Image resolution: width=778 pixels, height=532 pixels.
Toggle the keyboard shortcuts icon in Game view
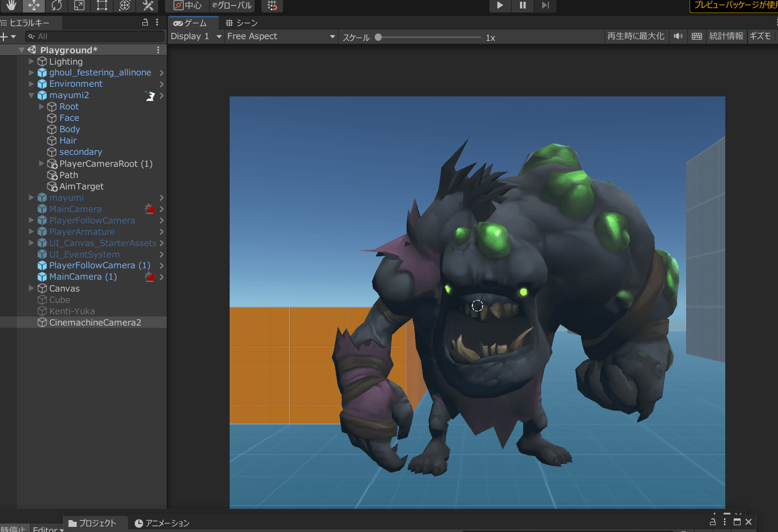pyautogui.click(x=697, y=36)
